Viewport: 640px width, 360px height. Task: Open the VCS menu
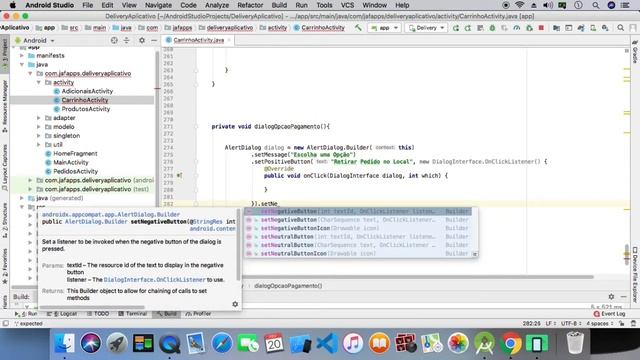tap(347, 5)
